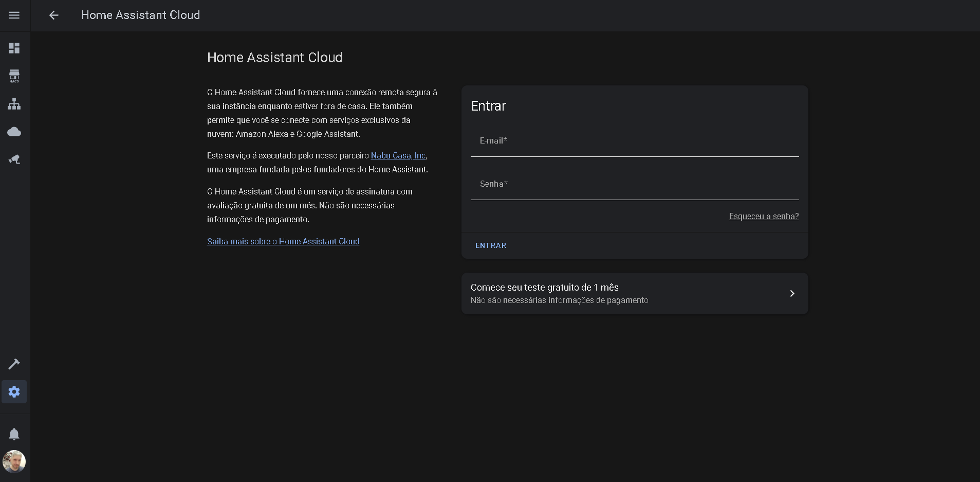This screenshot has width=980, height=482.
Task: Click the large 'Home Assistant Cloud' page heading
Action: click(274, 58)
